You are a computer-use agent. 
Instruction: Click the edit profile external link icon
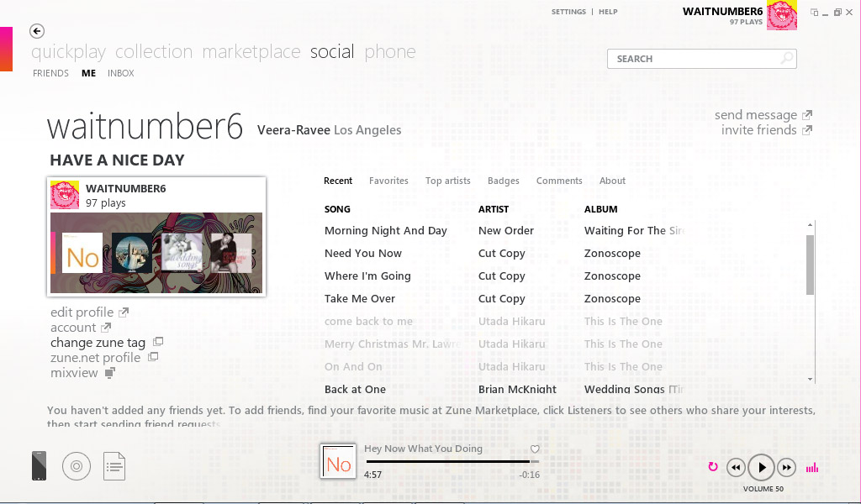coord(124,312)
